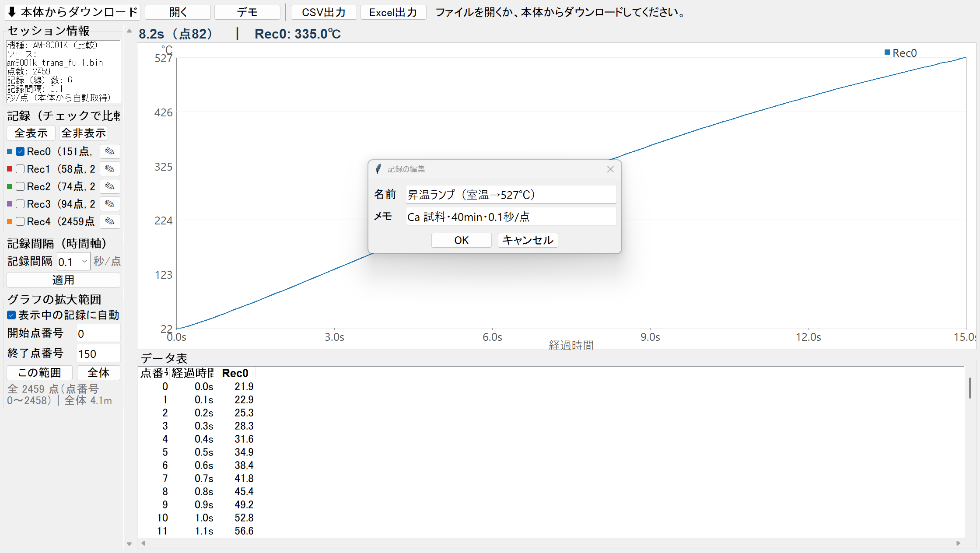Click the 名前 input field
980x553 pixels.
coord(511,195)
